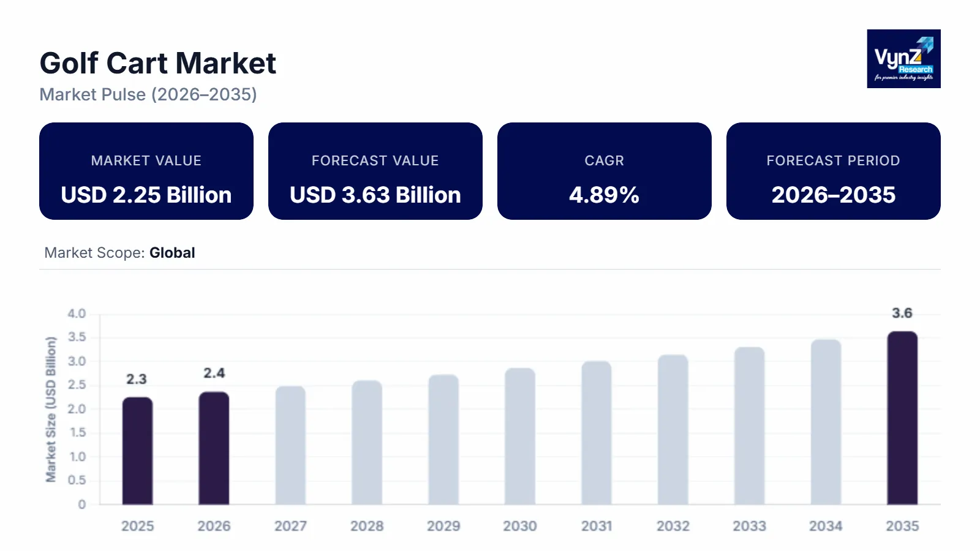Click the dark 2035 bar
The height and width of the screenshot is (551, 980).
click(x=902, y=418)
